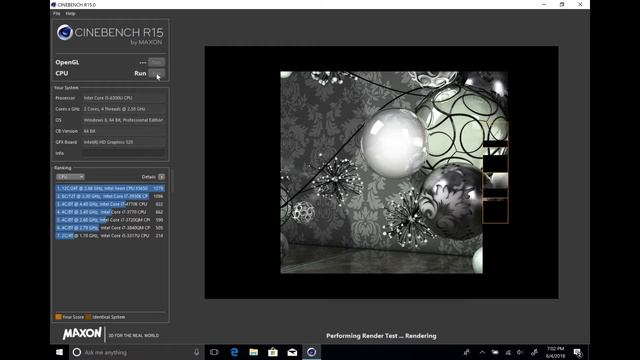The width and height of the screenshot is (640, 360).
Task: Click the OS value field
Action: (x=124, y=120)
